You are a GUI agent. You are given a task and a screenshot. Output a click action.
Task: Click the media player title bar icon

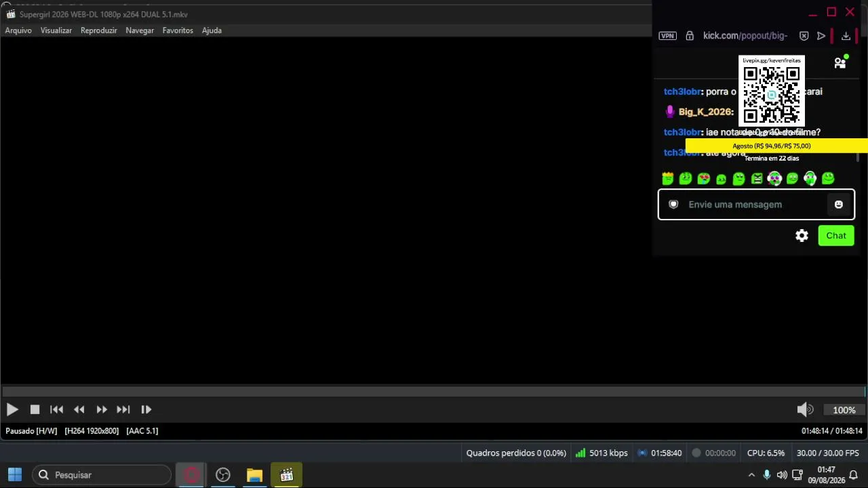coord(11,14)
